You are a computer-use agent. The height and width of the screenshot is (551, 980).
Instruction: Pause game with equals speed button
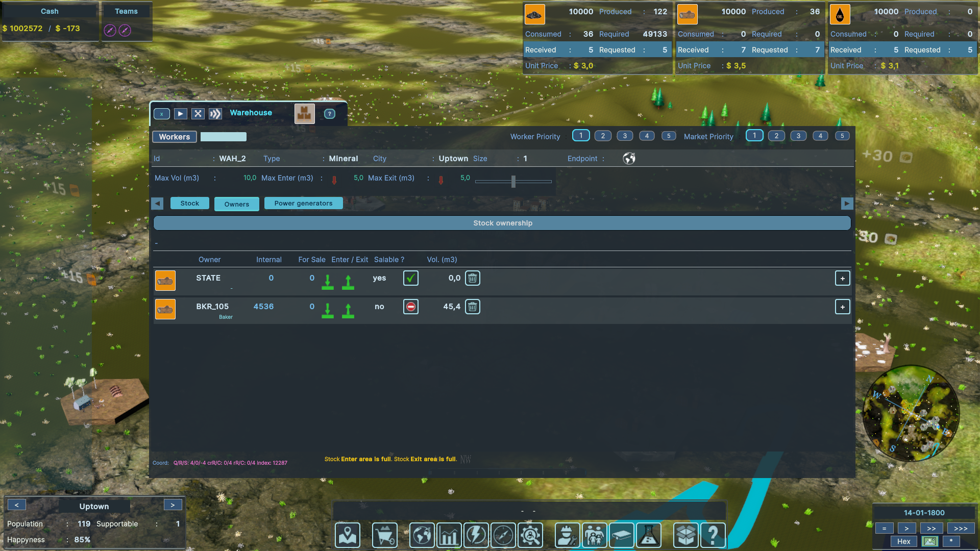tap(884, 528)
